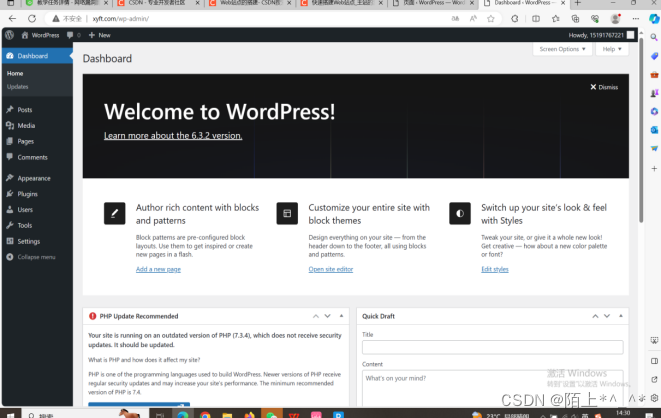This screenshot has width=661, height=418.
Task: Open Edge from the taskbar
Action: point(183,415)
